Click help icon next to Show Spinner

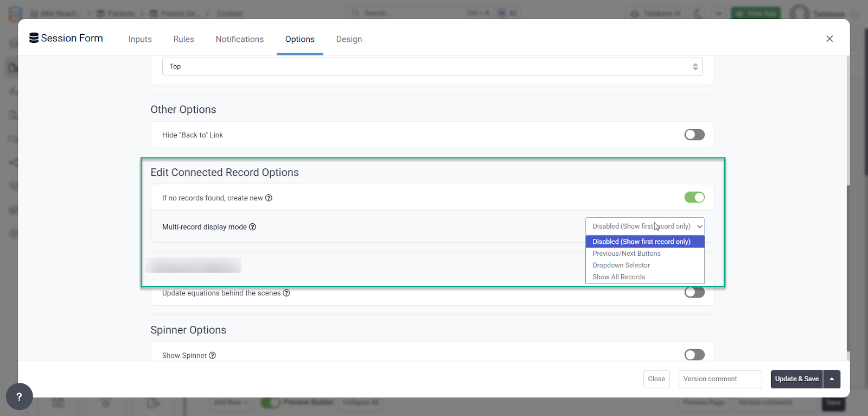(x=213, y=356)
